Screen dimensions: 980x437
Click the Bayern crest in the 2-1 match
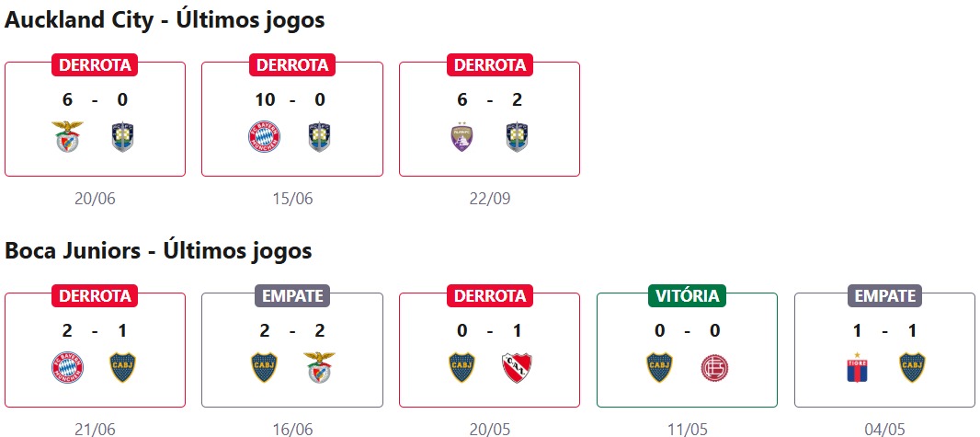pos(68,368)
